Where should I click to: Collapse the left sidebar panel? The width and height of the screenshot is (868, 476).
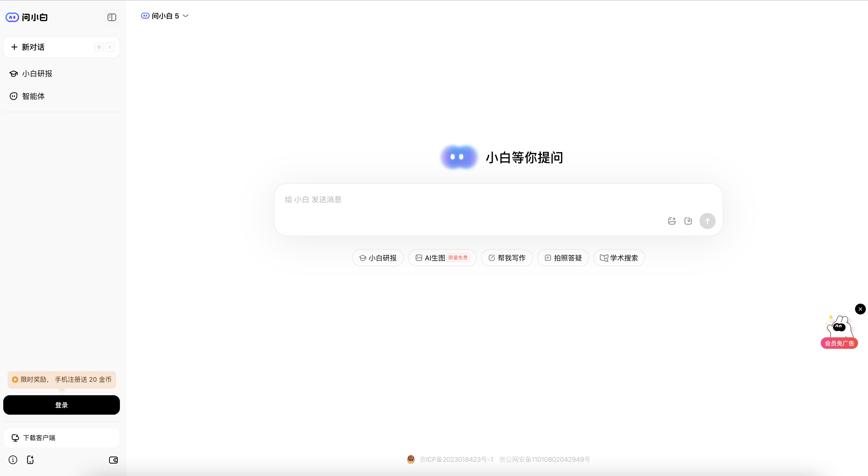tap(112, 17)
